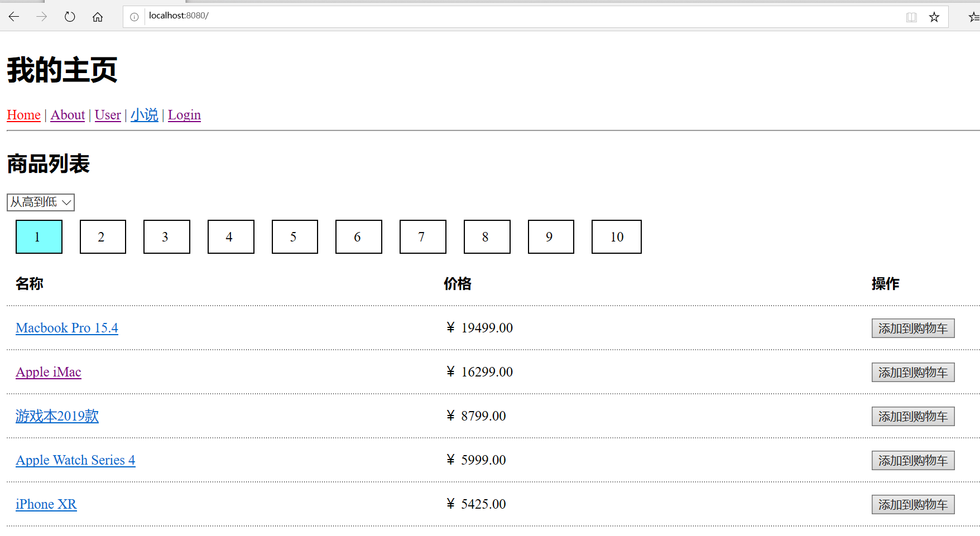Select page 1 in pagination
Screen dimensions: 980x536
[39, 237]
